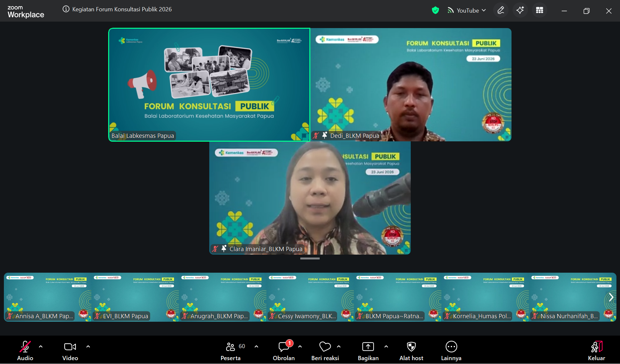Expand the Peserta options arrow
This screenshot has height=364, width=620.
[x=256, y=347]
